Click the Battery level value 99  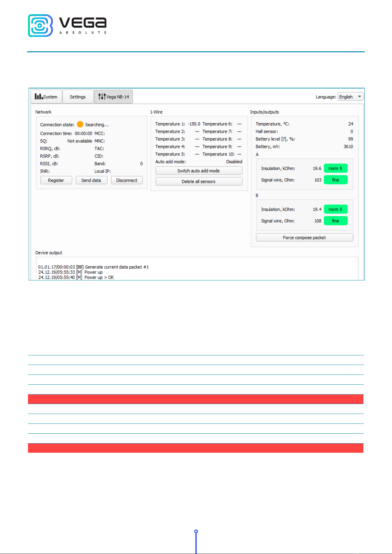point(351,139)
